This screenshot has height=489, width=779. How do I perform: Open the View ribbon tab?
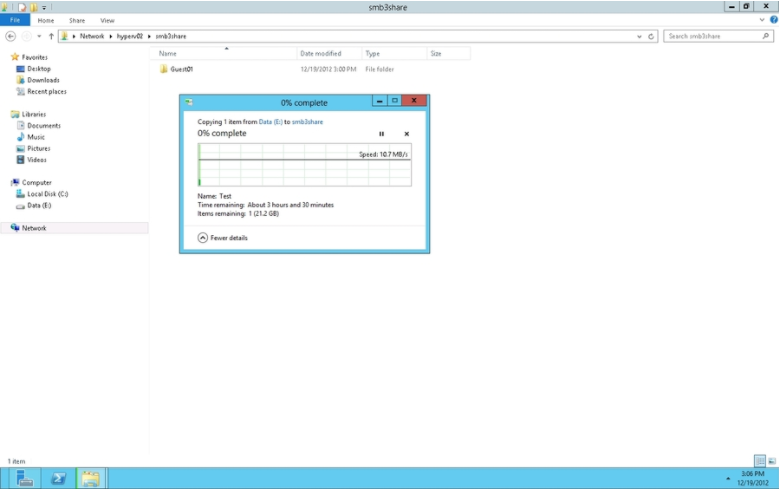(x=107, y=20)
